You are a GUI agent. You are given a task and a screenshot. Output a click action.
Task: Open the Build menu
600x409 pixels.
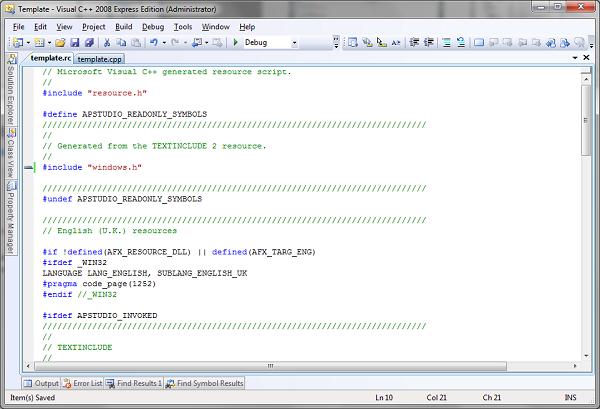(x=124, y=27)
